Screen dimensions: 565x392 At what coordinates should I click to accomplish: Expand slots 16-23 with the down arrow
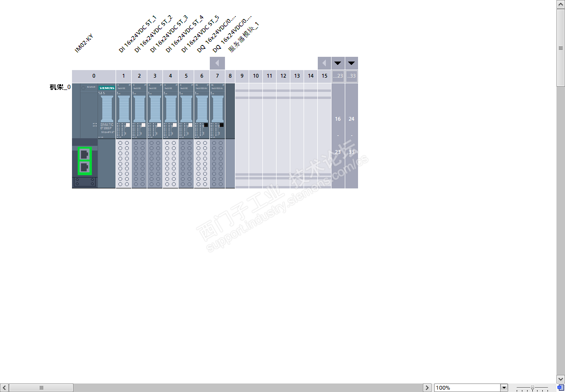coord(338,63)
